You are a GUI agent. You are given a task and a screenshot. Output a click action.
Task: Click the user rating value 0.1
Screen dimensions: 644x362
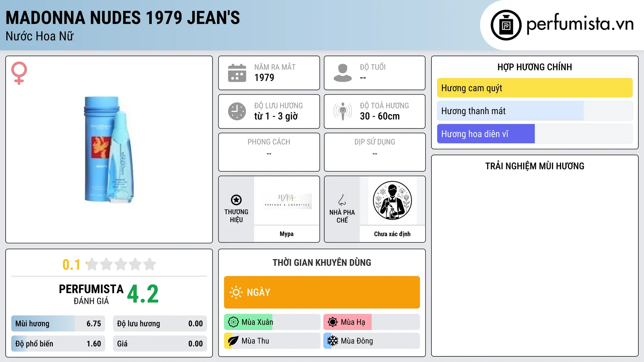tap(71, 265)
